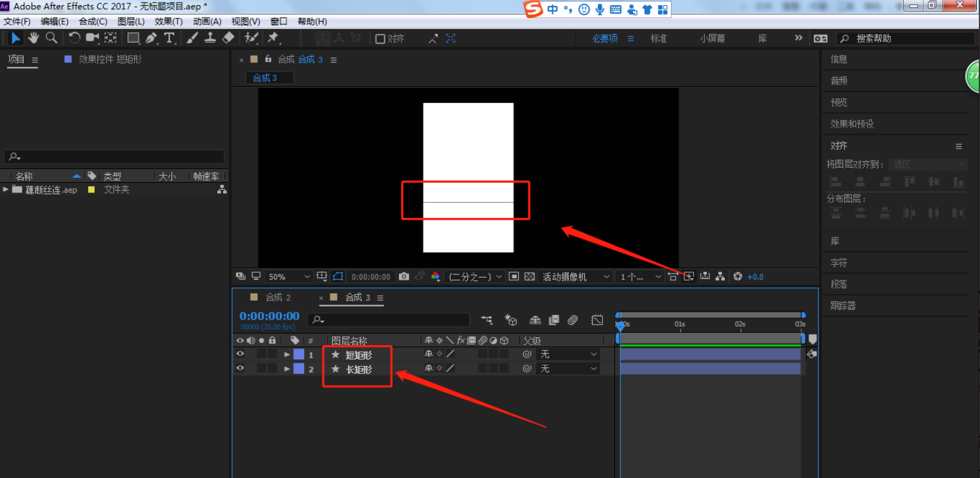980x478 pixels.
Task: Click the reset exposure icon
Action: click(x=738, y=276)
